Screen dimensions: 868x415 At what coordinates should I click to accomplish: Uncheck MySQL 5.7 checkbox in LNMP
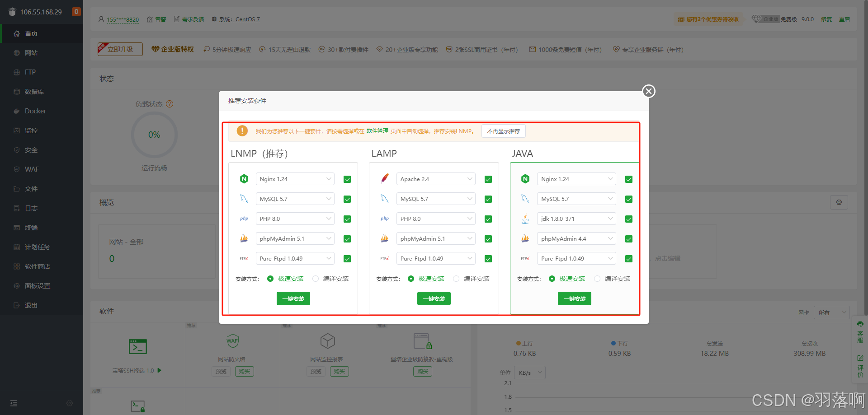point(347,199)
